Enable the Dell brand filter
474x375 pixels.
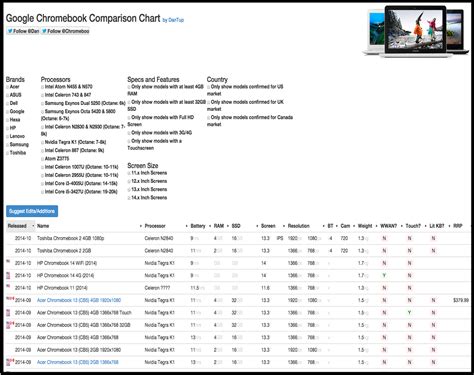point(7,103)
